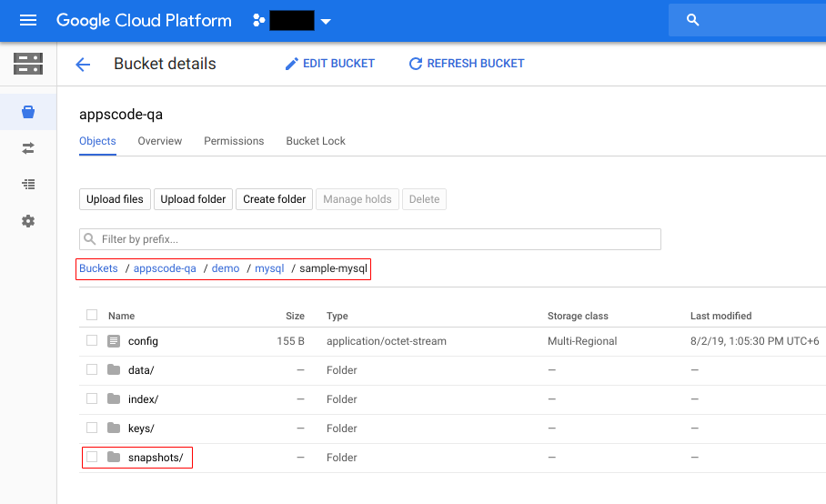Click the back arrow beside Bucket details
Screen dimensions: 826x504
click(83, 65)
